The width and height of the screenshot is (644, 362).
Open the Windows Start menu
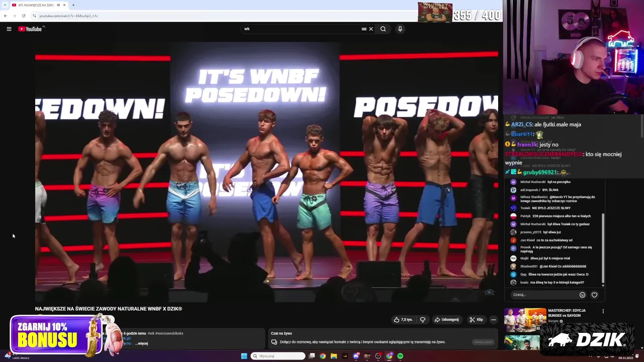point(244,356)
